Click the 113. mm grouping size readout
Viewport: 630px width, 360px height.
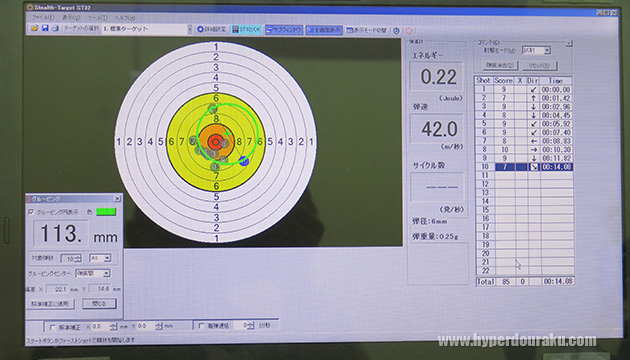(x=61, y=233)
